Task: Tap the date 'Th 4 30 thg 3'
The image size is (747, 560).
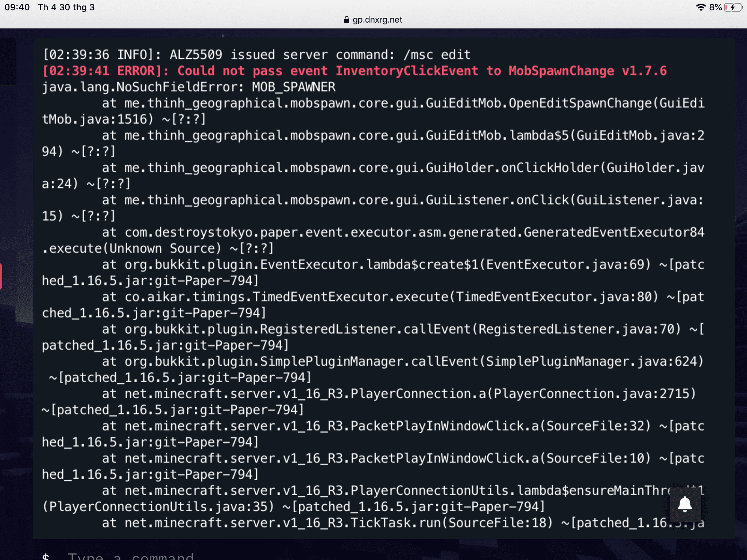Action: pyautogui.click(x=66, y=7)
